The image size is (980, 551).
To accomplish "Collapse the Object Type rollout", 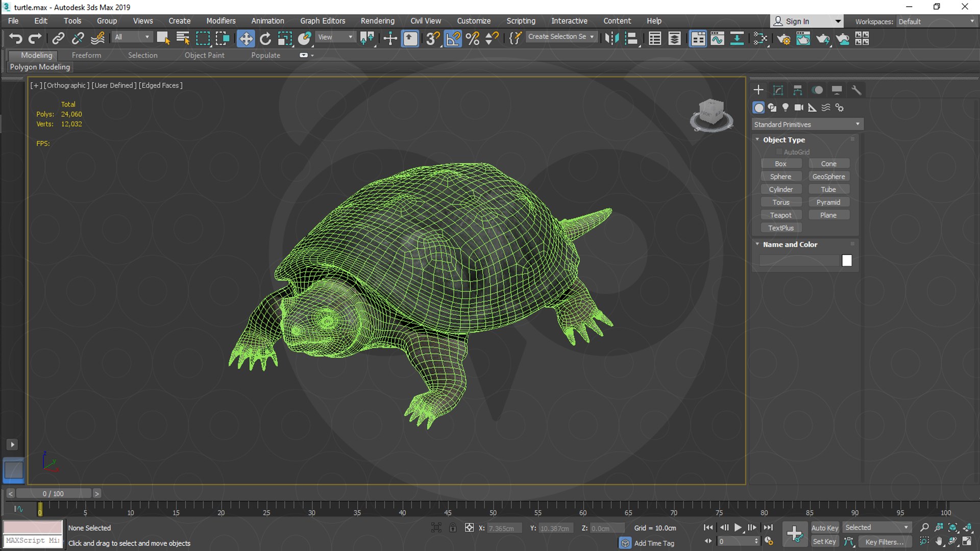I will coord(758,140).
